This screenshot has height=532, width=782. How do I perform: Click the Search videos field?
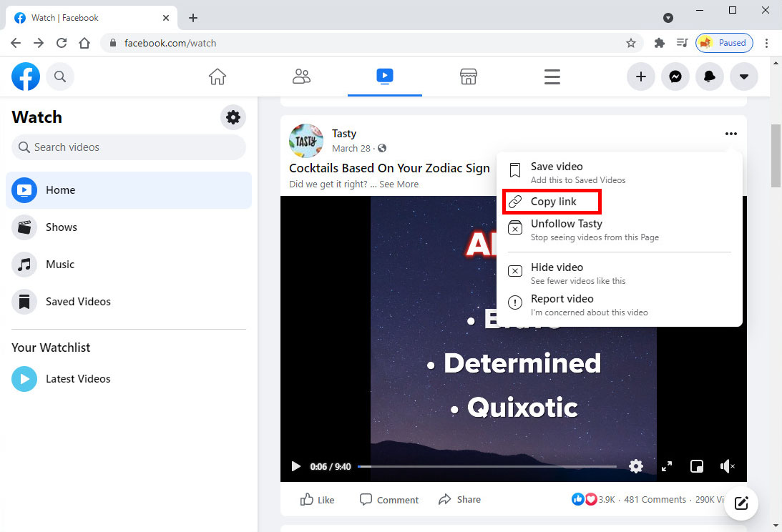coord(129,147)
